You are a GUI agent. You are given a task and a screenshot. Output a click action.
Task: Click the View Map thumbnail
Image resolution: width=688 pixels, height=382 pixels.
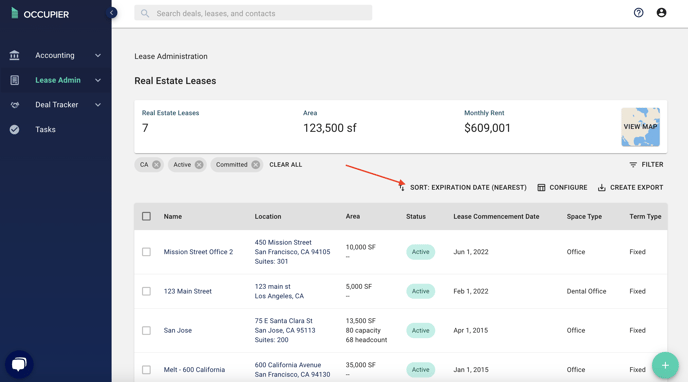tap(640, 127)
